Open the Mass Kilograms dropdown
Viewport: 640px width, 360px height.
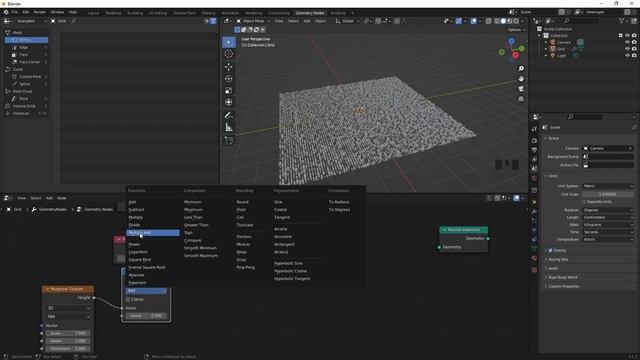pyautogui.click(x=608, y=224)
